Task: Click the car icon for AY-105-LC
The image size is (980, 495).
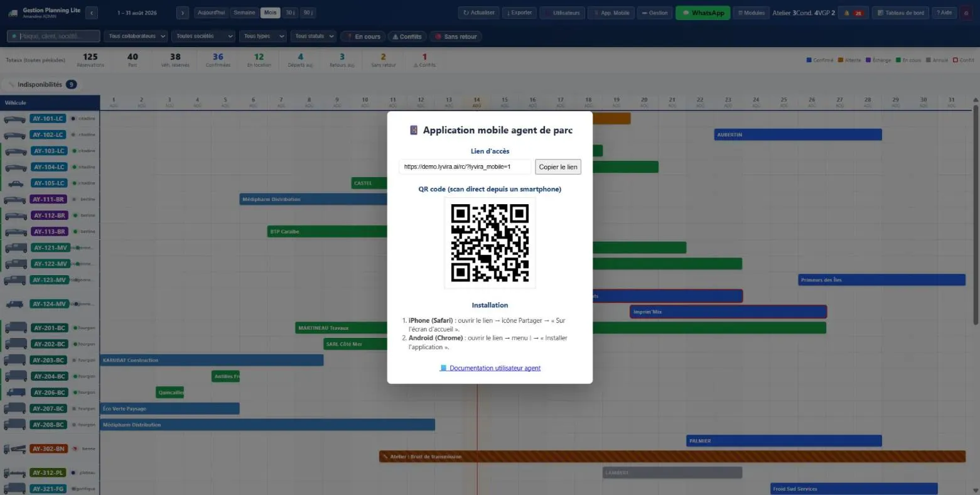Action: tap(15, 183)
